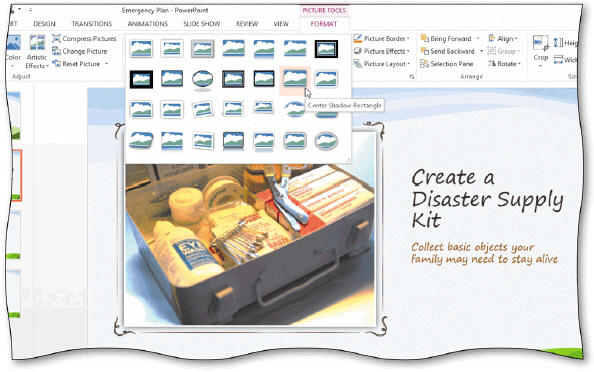Click the Crop tool icon

tap(541, 43)
